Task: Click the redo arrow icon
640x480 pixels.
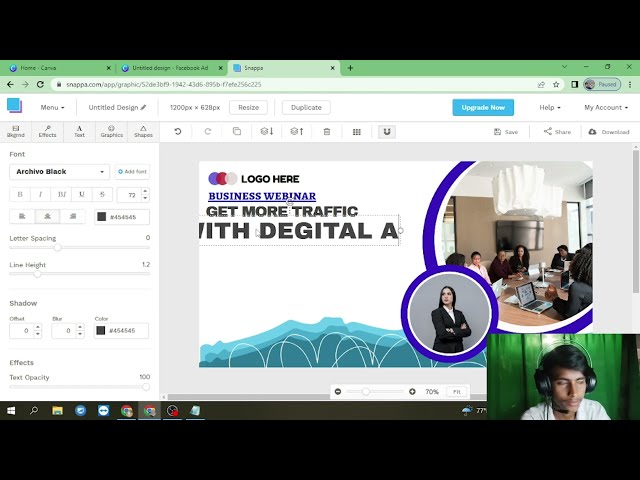Action: coord(208,131)
